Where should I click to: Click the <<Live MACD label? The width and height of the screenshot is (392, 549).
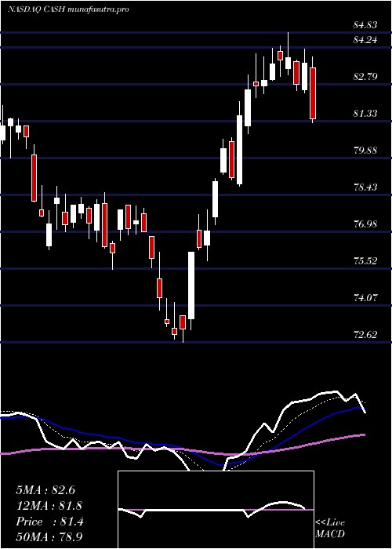coord(330,529)
